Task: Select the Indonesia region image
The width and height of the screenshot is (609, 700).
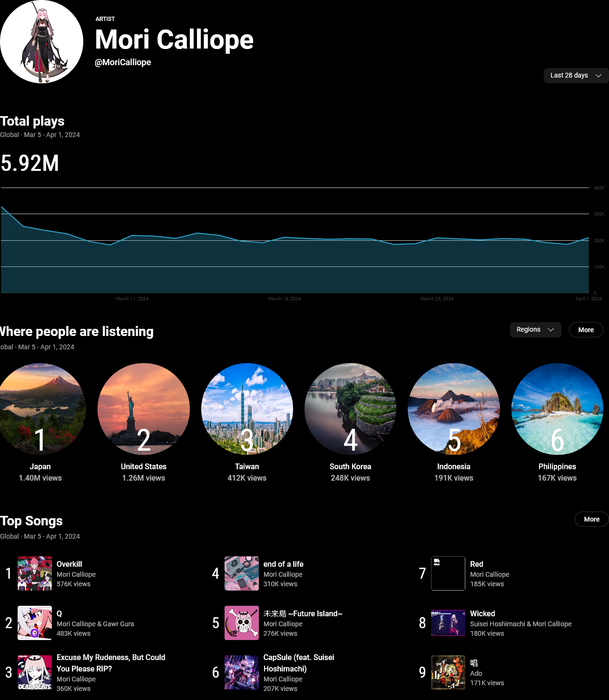Action: pos(454,409)
